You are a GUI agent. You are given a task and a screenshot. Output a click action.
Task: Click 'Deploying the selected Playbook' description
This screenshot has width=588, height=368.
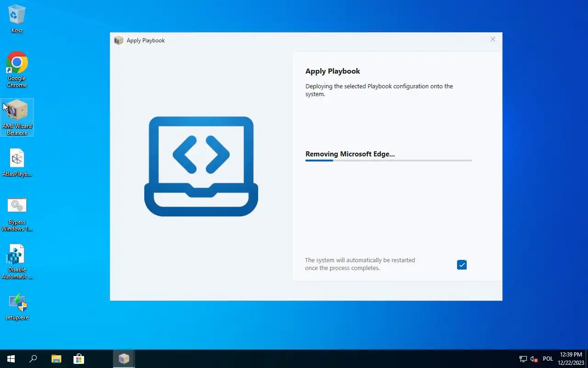379,90
